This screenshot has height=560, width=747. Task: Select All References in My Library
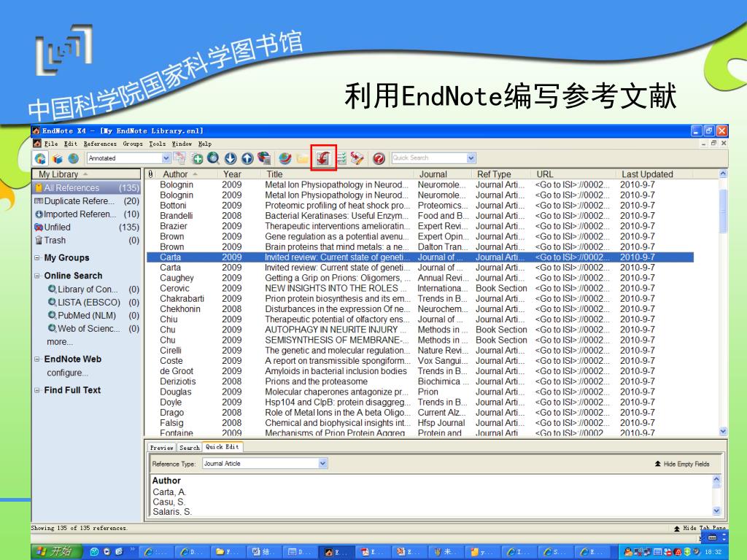(x=87, y=188)
